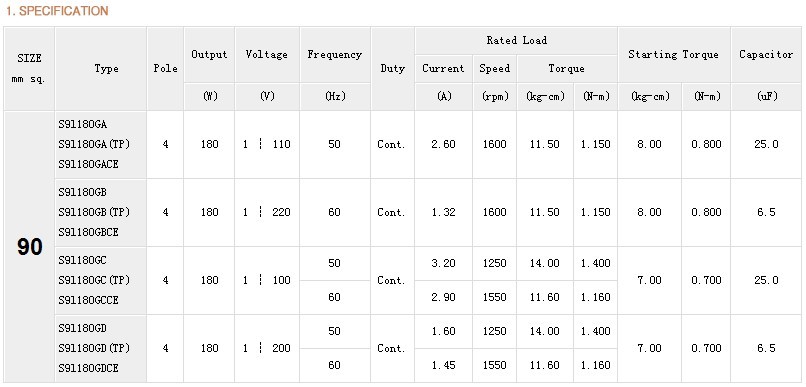The width and height of the screenshot is (806, 387).
Task: Click the 2.60 current value
Action: 443,144
